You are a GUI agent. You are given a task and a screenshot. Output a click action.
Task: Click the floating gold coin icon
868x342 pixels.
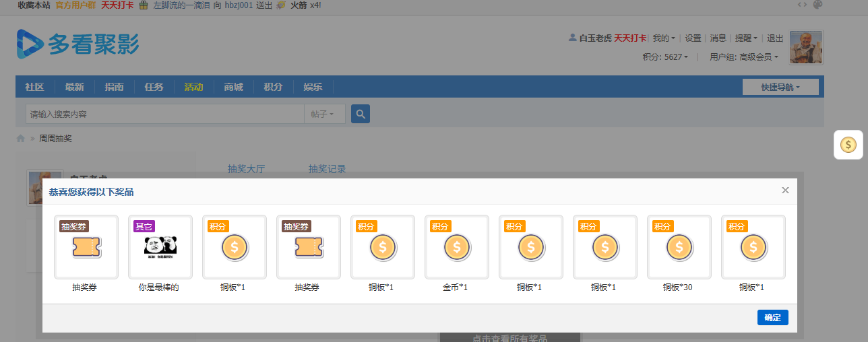click(848, 144)
